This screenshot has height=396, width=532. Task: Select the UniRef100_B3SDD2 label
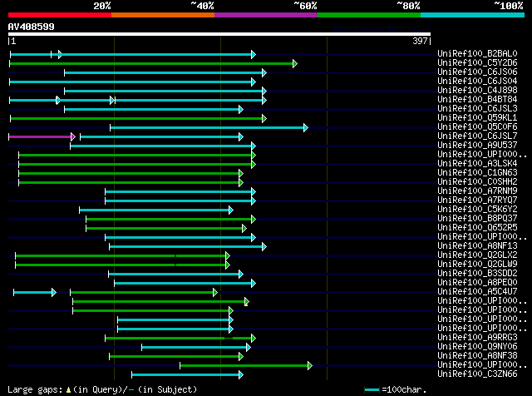point(477,274)
